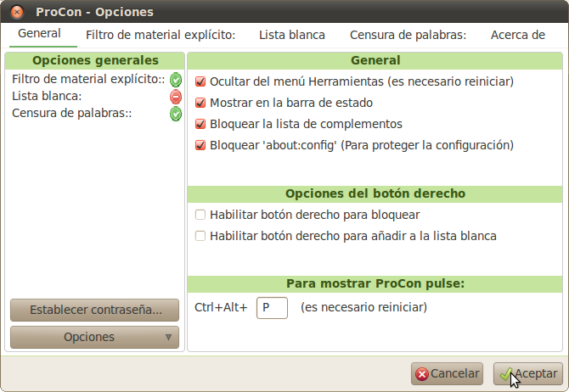
Task: Open the Opciones dropdown button
Action: [x=95, y=337]
